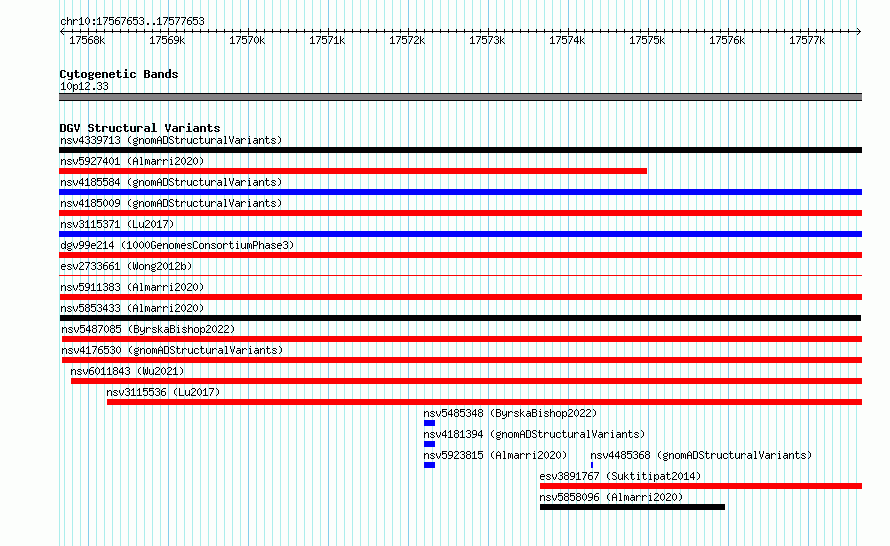Select the red nsv4185009 variant bar
The width and height of the screenshot is (890, 546).
460,213
